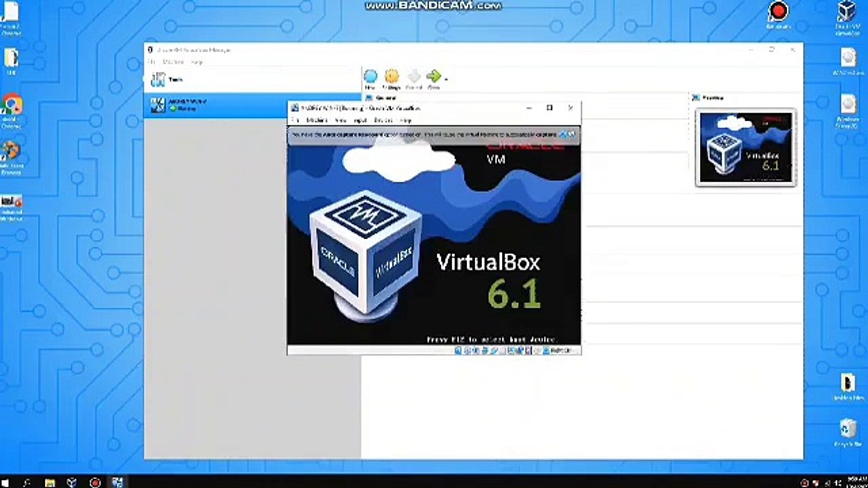868x488 pixels.
Task: Click the recording indicator in VM status bar
Action: 519,350
